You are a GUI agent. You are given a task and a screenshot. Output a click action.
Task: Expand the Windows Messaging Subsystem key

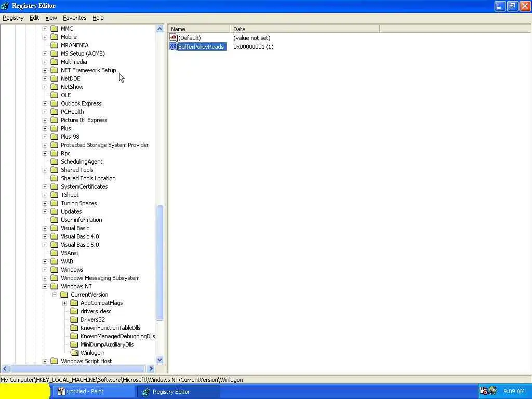[x=45, y=278]
